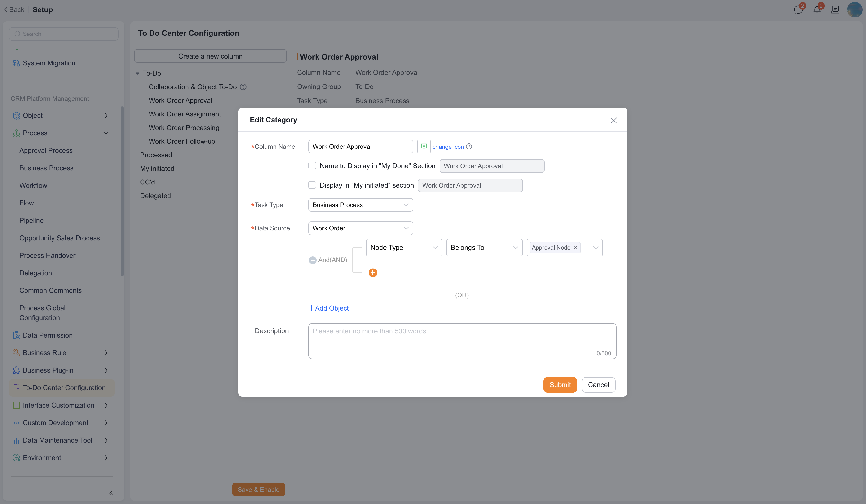Open the chat messages icon
866x504 pixels.
[798, 10]
